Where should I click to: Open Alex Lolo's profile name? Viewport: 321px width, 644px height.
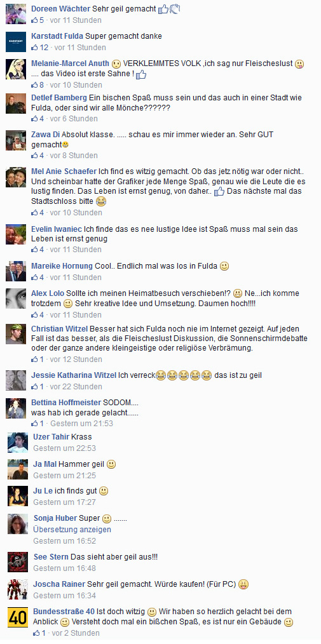point(48,293)
